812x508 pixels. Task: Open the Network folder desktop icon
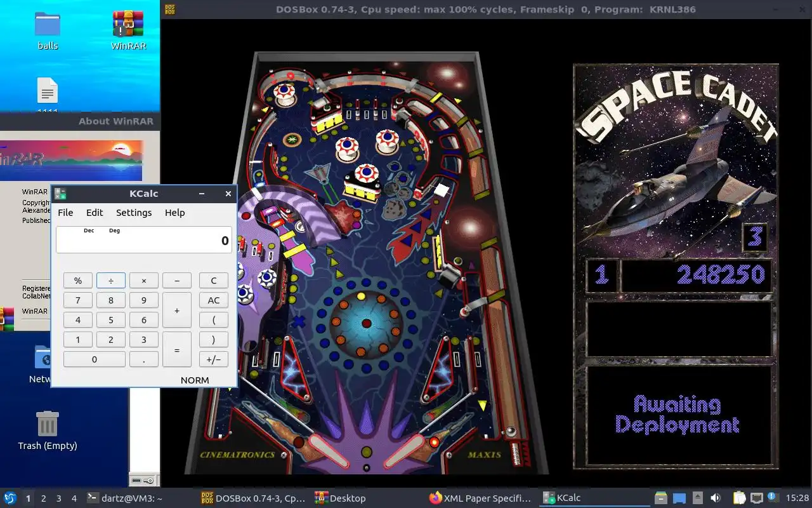coord(43,364)
